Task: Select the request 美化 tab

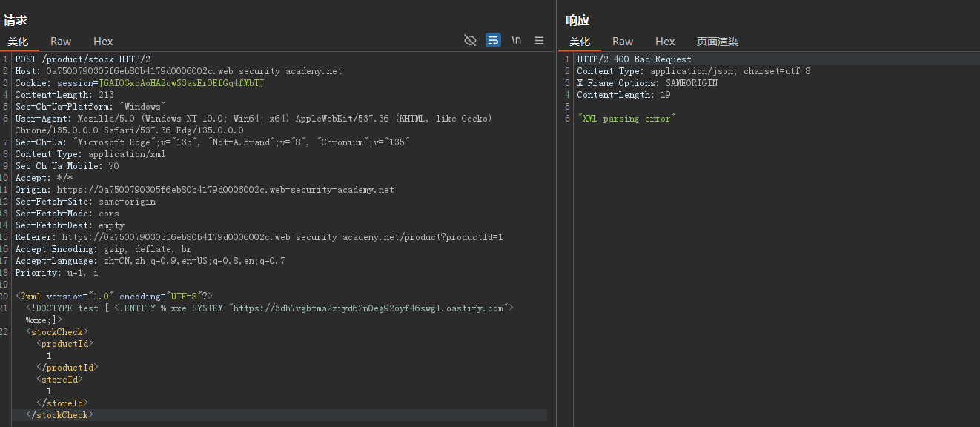Action: point(18,42)
